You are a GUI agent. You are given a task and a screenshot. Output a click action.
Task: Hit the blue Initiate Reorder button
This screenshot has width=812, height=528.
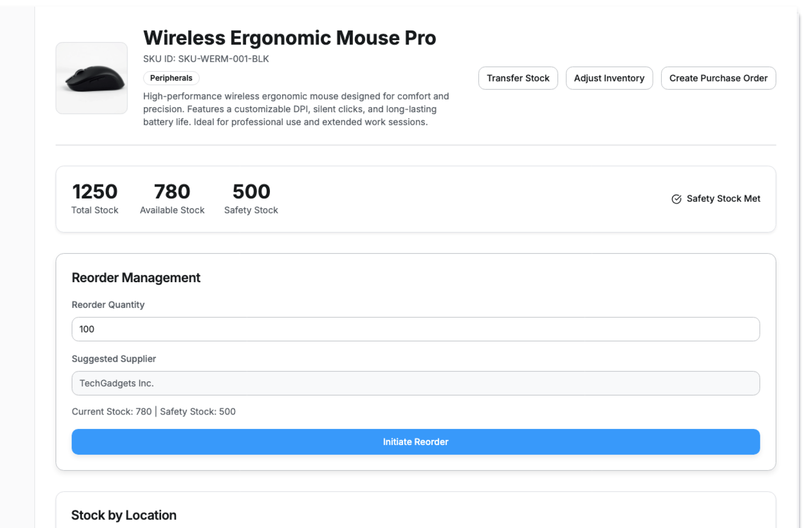415,442
